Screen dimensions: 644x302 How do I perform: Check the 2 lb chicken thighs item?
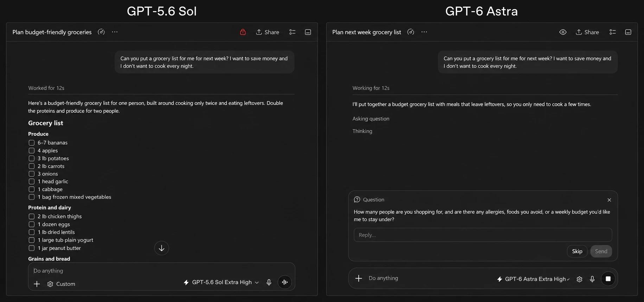(32, 217)
